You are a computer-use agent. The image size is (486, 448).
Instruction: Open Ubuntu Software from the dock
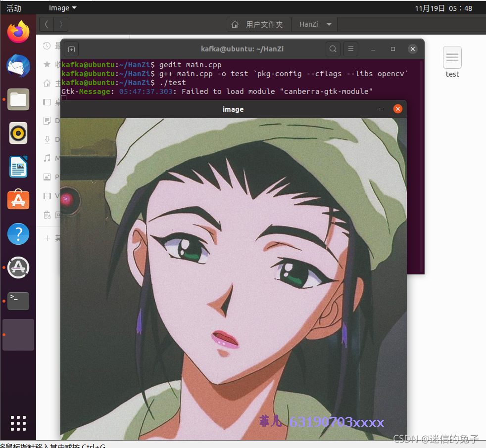pos(18,200)
